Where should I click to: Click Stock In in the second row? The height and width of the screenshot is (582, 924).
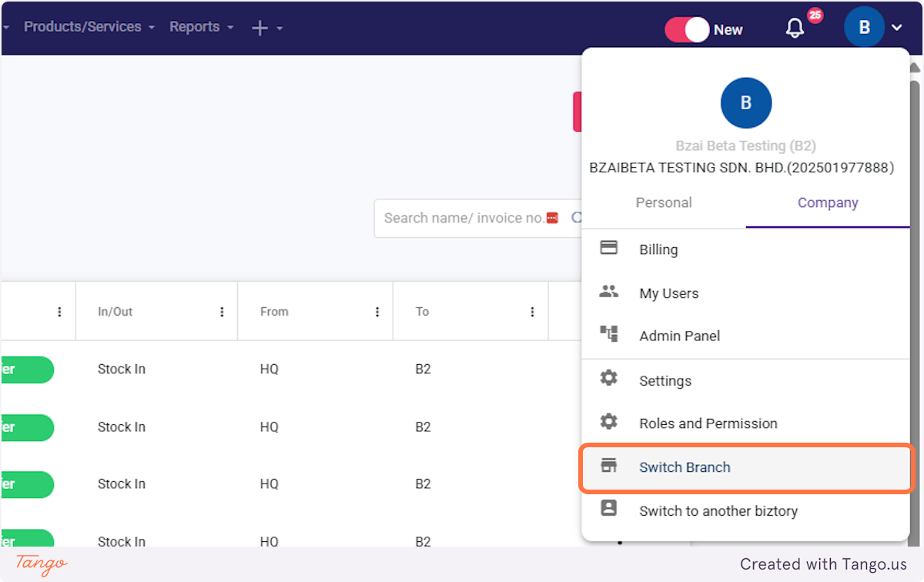(122, 427)
